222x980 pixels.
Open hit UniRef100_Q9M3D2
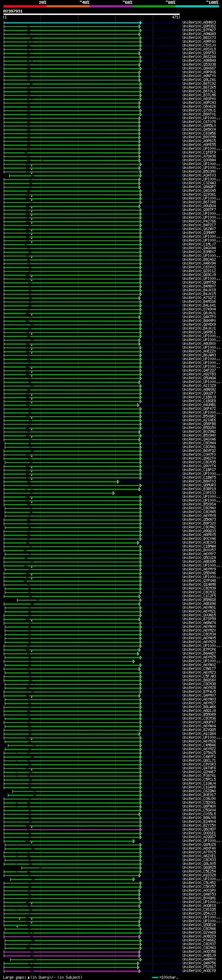pos(199,26)
